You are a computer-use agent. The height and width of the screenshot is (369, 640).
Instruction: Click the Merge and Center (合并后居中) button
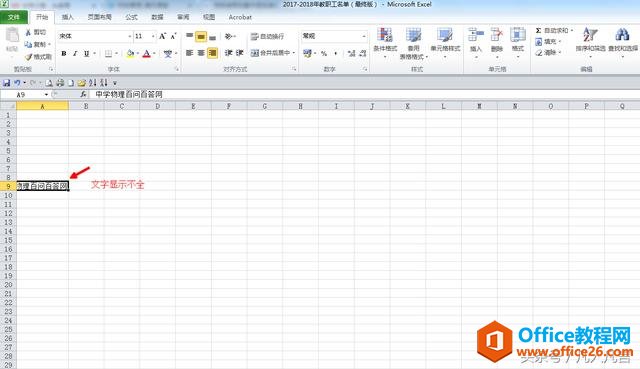(270, 53)
